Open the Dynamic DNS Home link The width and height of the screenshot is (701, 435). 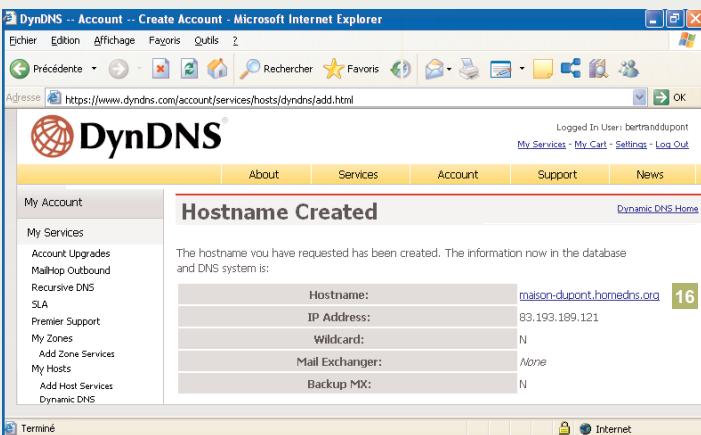click(657, 209)
